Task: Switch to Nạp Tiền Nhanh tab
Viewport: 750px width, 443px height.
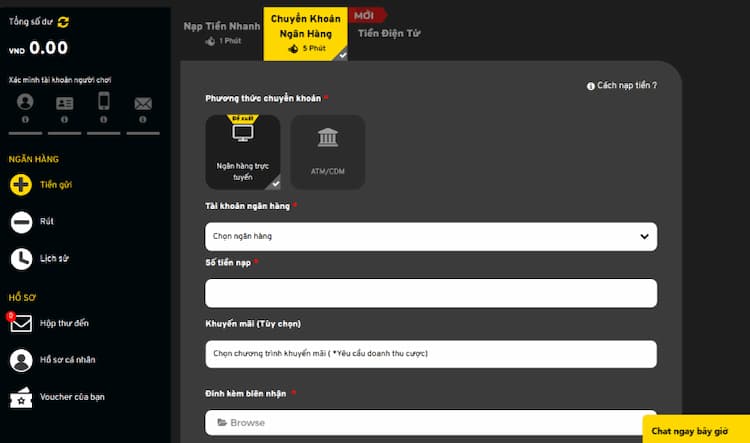Action: click(221, 32)
